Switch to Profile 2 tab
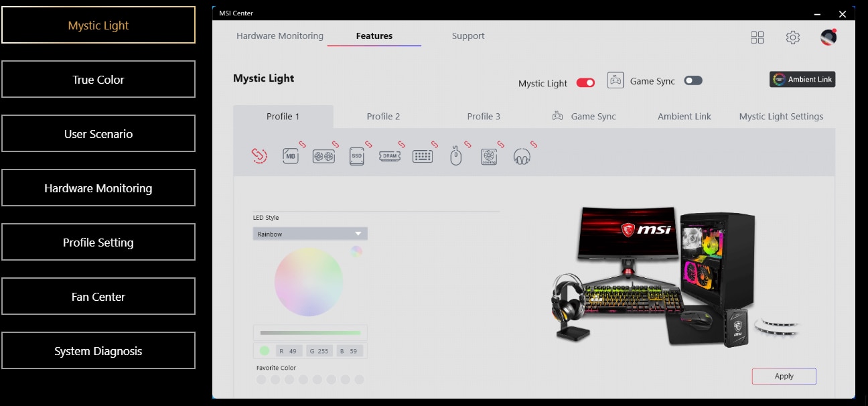Screen dimensions: 868x406 pos(383,117)
